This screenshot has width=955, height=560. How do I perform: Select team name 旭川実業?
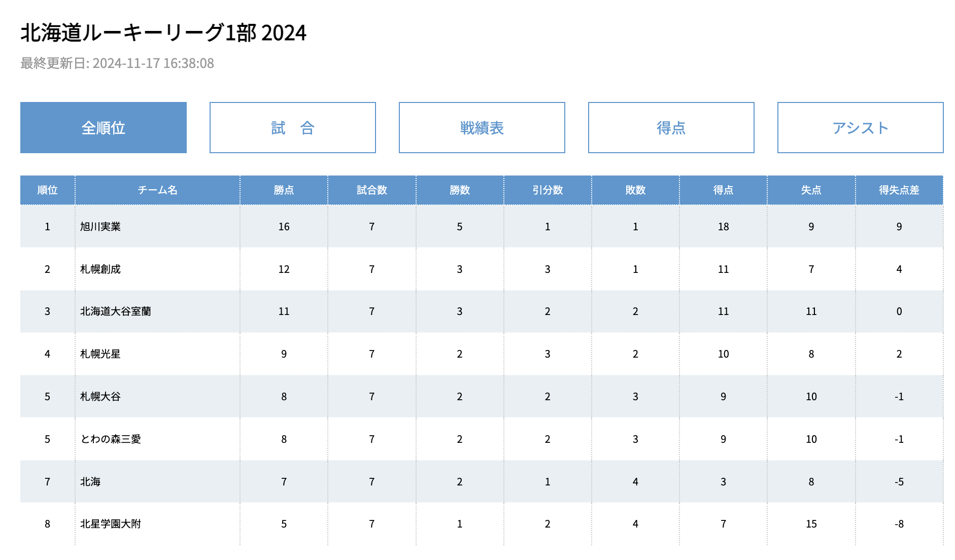pos(100,227)
